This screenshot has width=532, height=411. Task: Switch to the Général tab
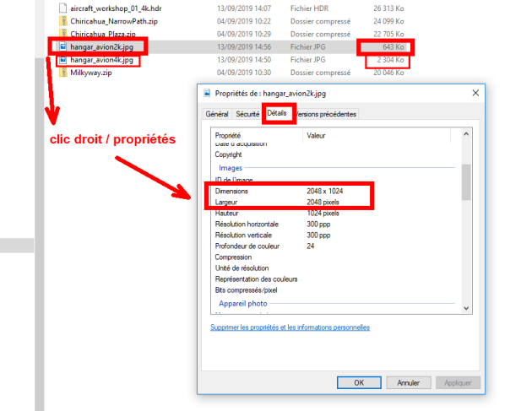(217, 114)
